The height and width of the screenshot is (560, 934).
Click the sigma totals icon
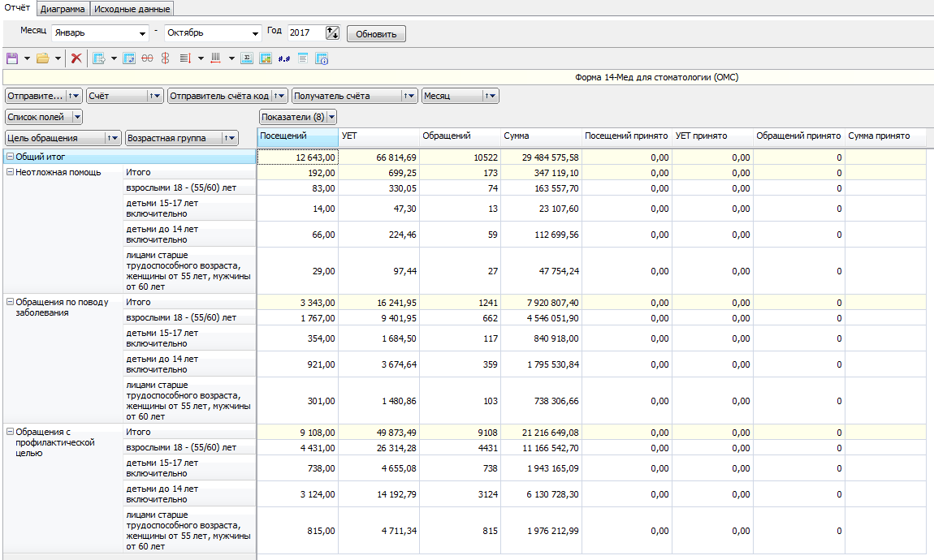tap(247, 58)
